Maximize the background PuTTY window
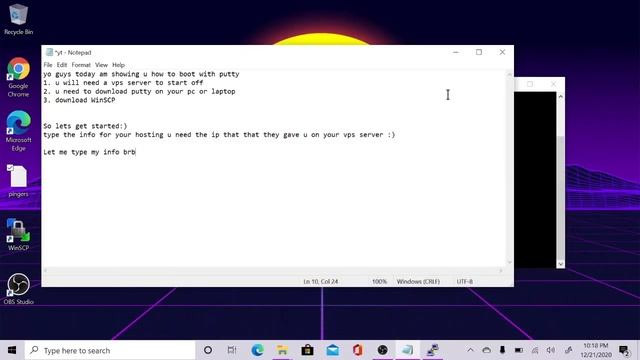The width and height of the screenshot is (640, 360). 530,84
